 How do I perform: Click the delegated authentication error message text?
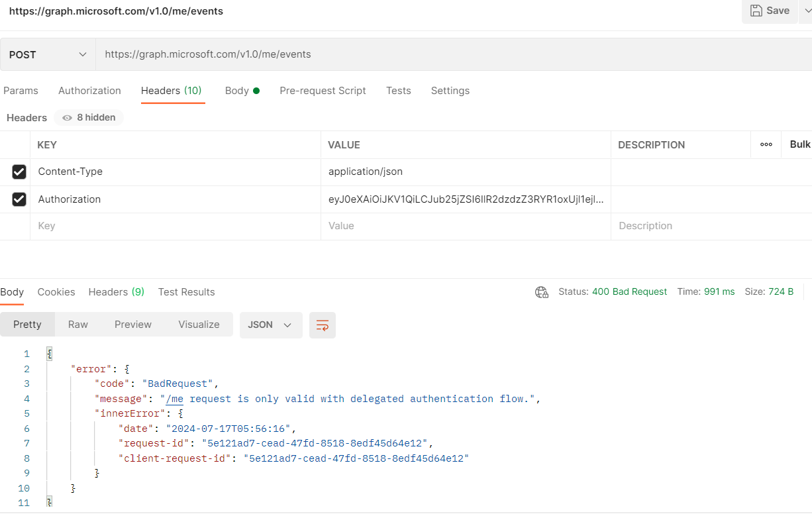point(348,399)
